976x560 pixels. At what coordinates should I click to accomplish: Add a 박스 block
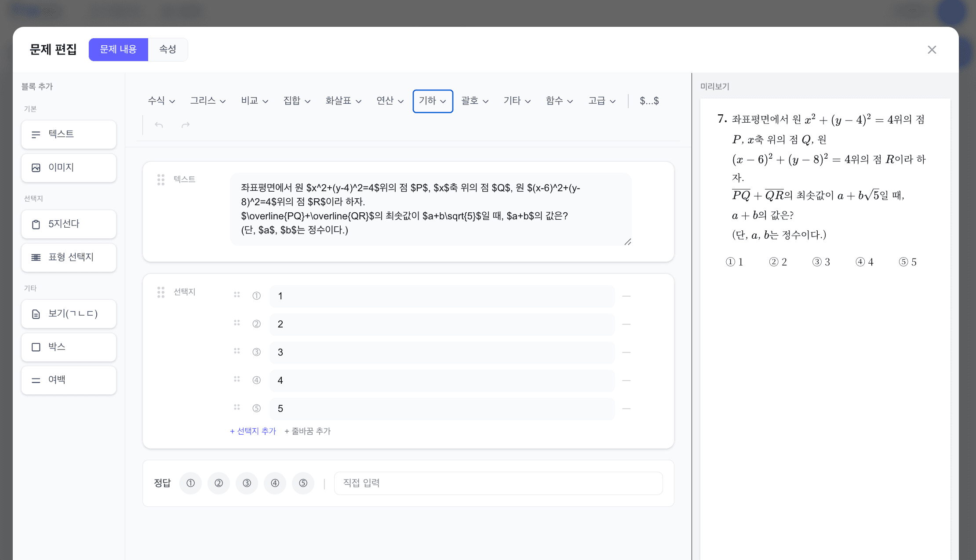(x=69, y=347)
